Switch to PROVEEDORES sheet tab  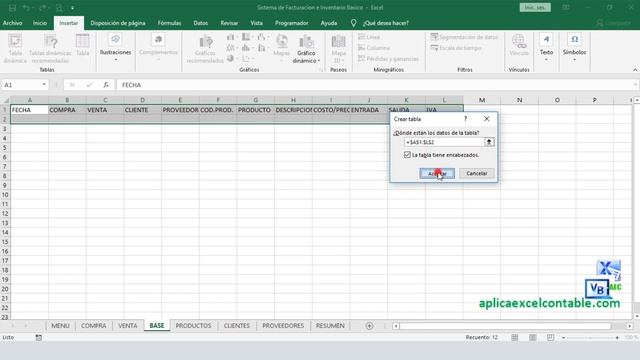coord(283,326)
